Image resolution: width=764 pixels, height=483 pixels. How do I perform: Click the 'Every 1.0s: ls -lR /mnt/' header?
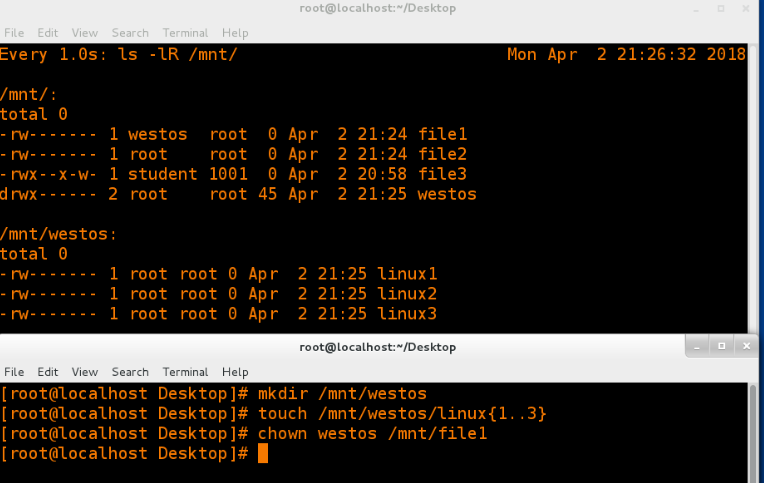[x=119, y=54]
